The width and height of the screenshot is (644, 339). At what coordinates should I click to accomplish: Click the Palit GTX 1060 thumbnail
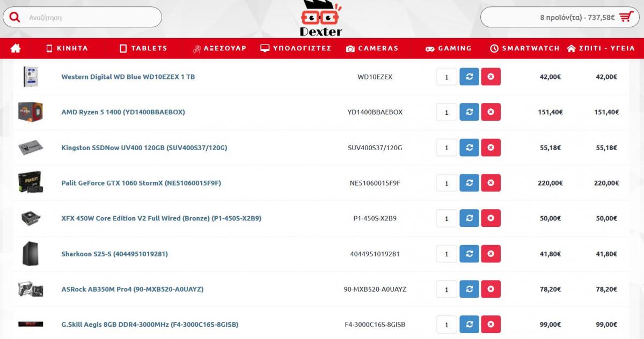point(30,182)
